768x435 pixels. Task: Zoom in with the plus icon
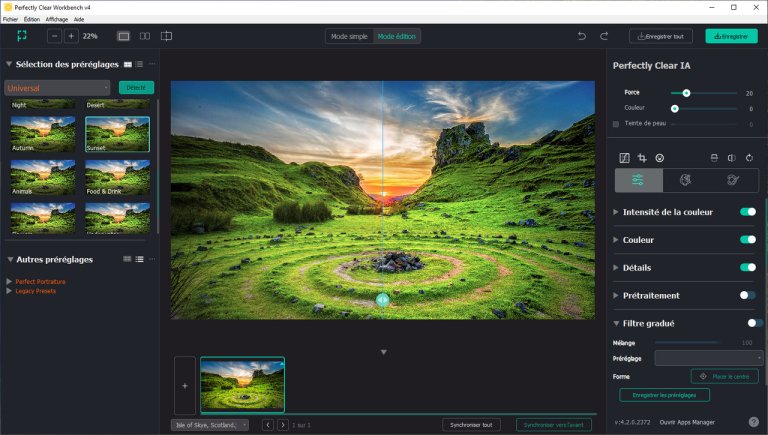coord(71,36)
